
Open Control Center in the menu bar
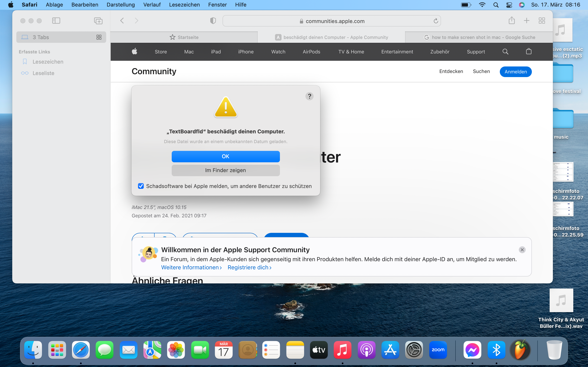click(509, 5)
